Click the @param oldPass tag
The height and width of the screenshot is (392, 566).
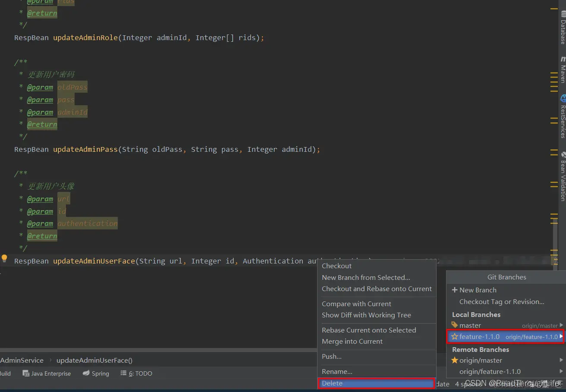[x=57, y=87]
